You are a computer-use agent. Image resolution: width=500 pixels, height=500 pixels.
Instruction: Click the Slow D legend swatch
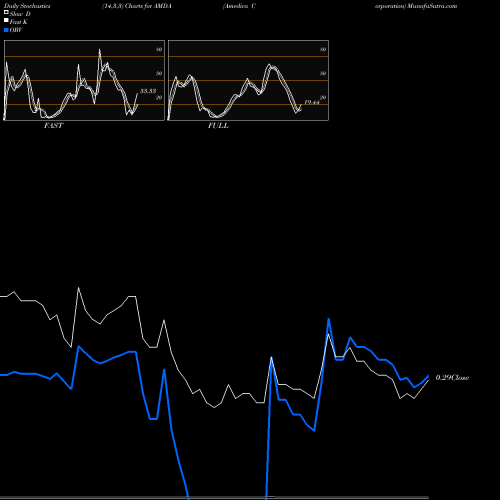point(6,12)
